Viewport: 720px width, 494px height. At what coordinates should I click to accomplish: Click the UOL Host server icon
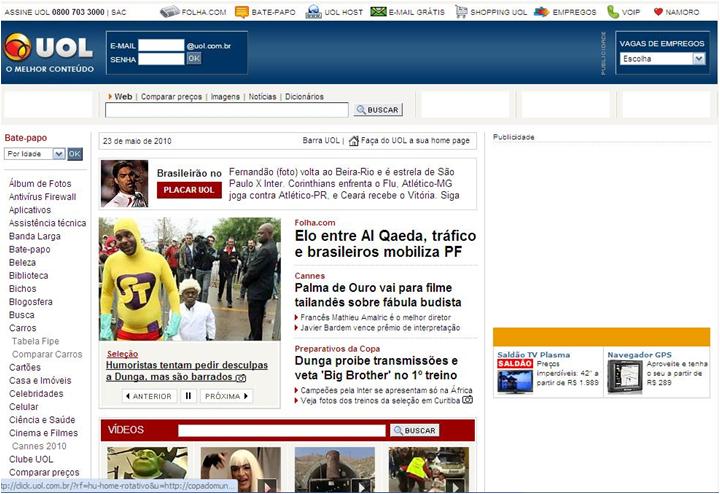(x=313, y=12)
